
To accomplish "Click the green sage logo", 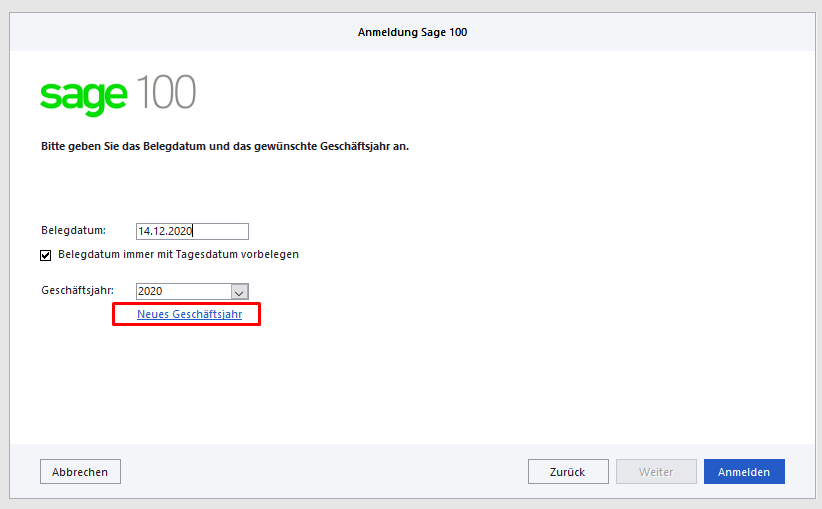I will 84,96.
